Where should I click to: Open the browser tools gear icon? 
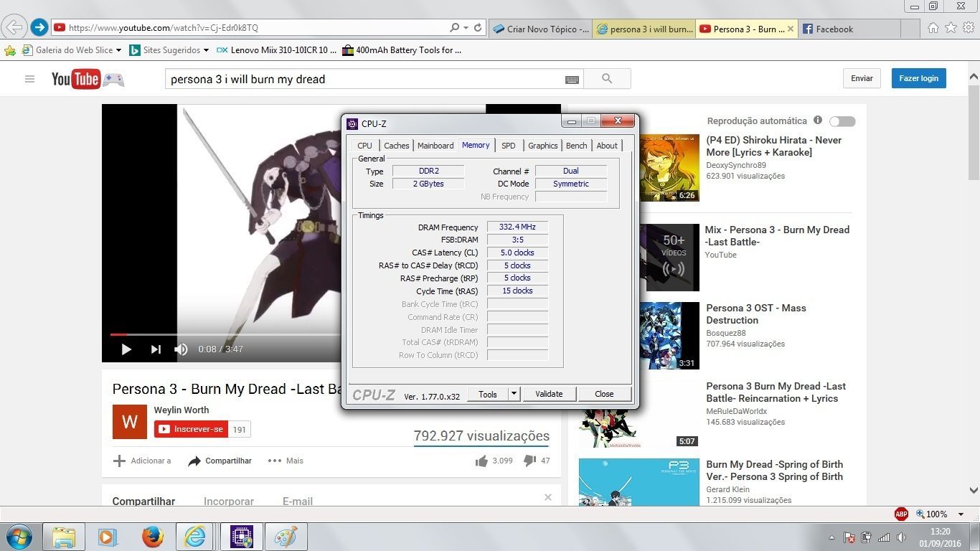pyautogui.click(x=969, y=28)
